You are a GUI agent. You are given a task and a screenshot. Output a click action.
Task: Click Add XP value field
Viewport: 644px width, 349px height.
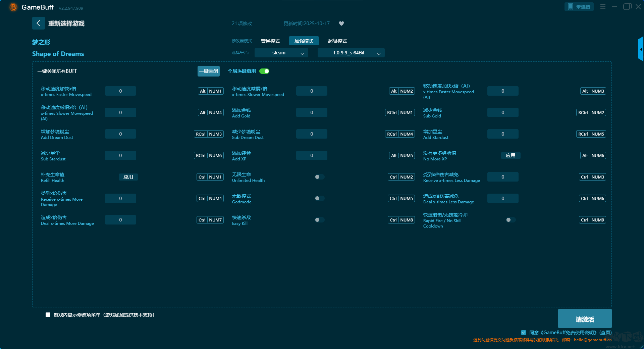point(312,155)
